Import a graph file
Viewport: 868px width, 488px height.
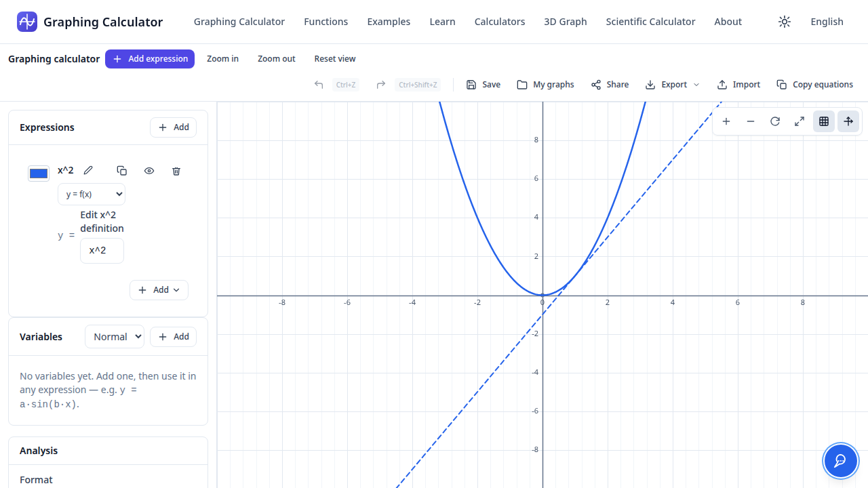(738, 85)
